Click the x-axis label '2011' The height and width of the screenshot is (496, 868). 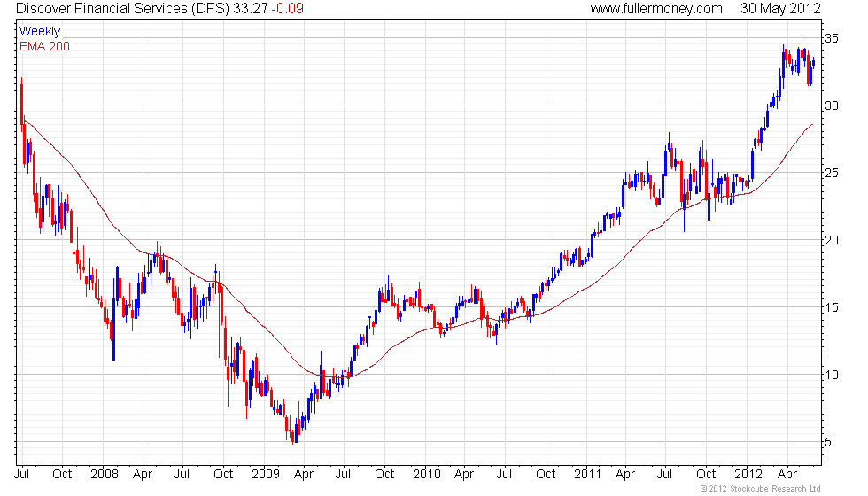coord(587,475)
